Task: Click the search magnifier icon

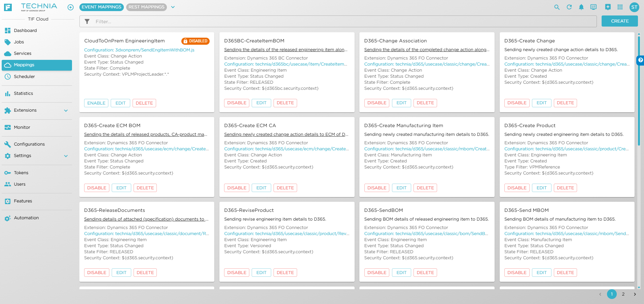Action: 557,7
